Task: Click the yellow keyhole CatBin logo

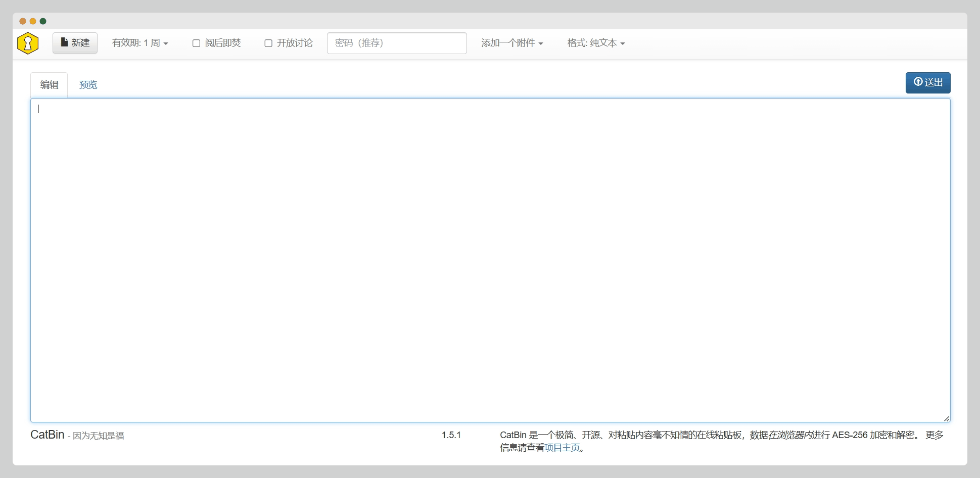Action: point(28,43)
